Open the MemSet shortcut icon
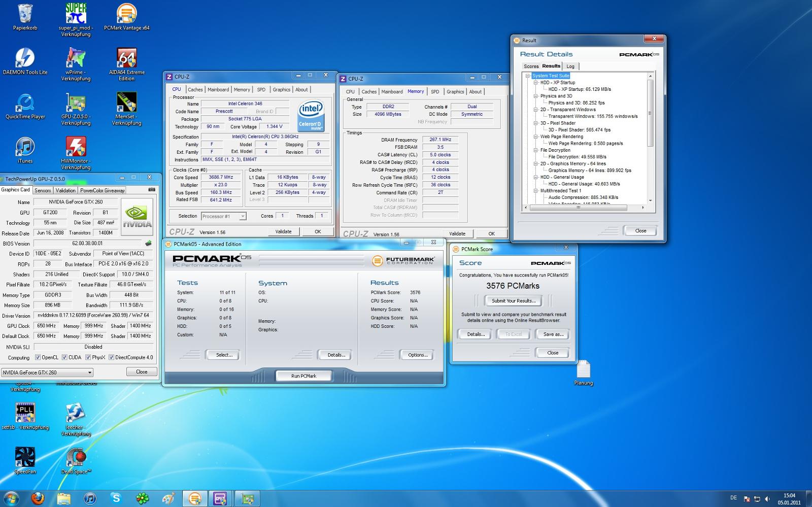The width and height of the screenshot is (812, 507). coord(126,109)
